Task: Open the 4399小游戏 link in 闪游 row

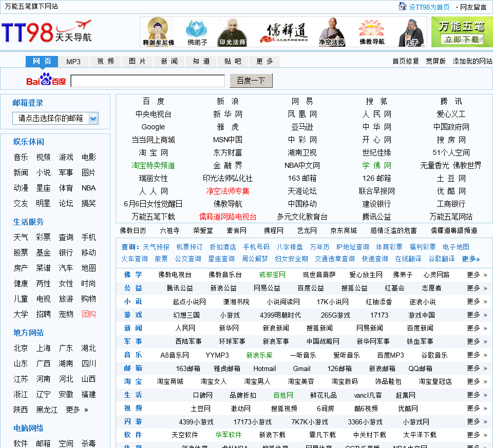Action: coord(196,422)
